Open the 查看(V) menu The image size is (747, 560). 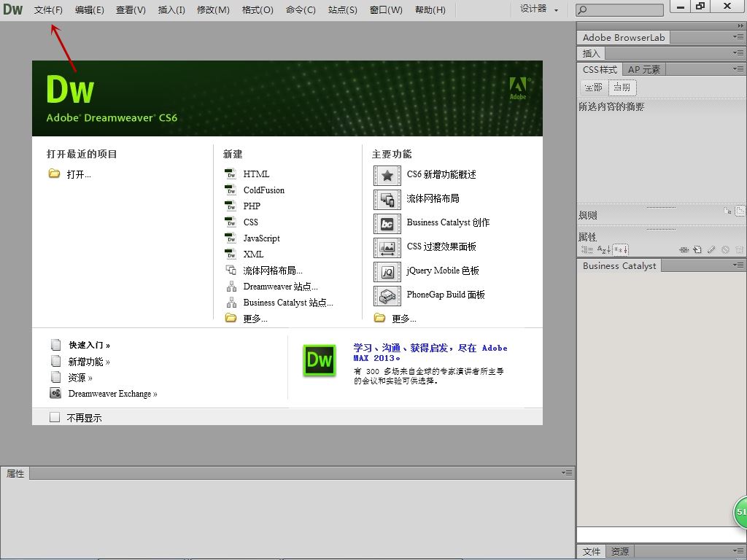click(131, 9)
